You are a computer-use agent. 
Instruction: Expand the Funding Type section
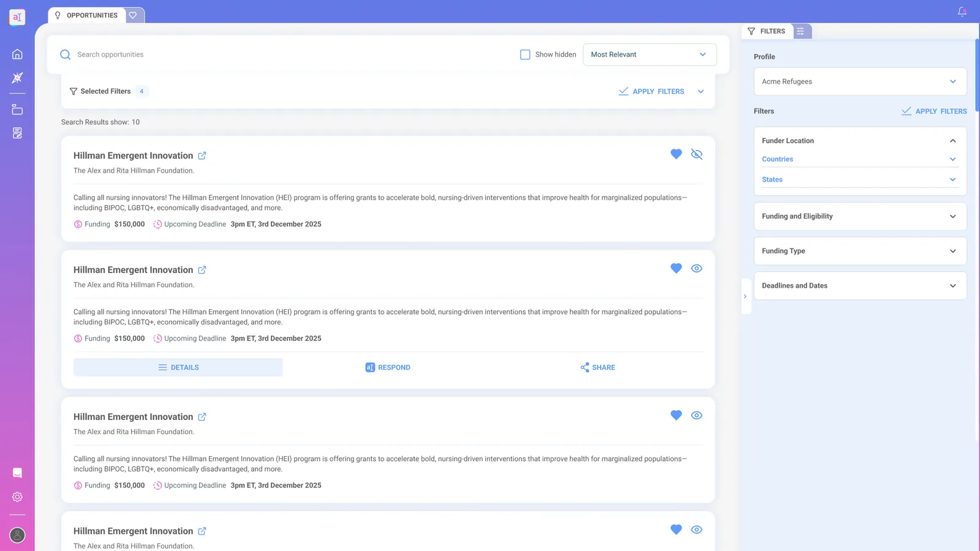pos(860,251)
